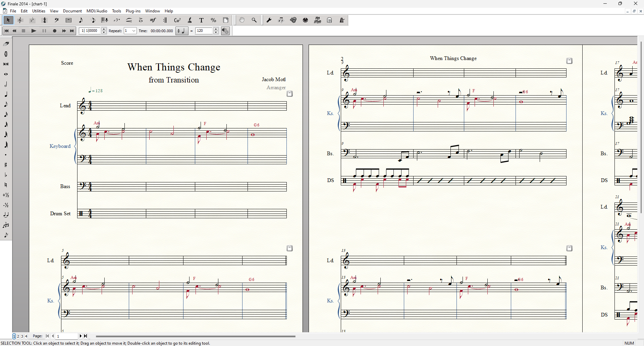Open the Plug-ins menu
644x346 pixels.
[x=133, y=11]
